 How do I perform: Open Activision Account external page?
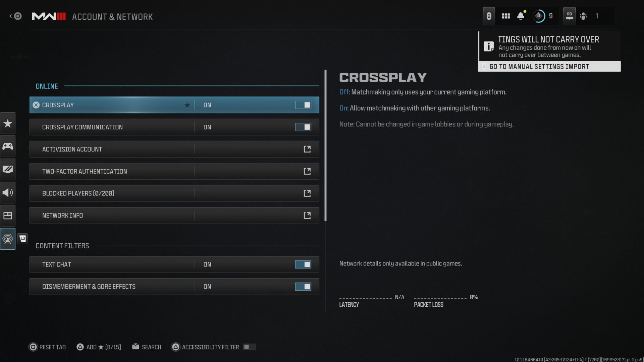pos(307,149)
